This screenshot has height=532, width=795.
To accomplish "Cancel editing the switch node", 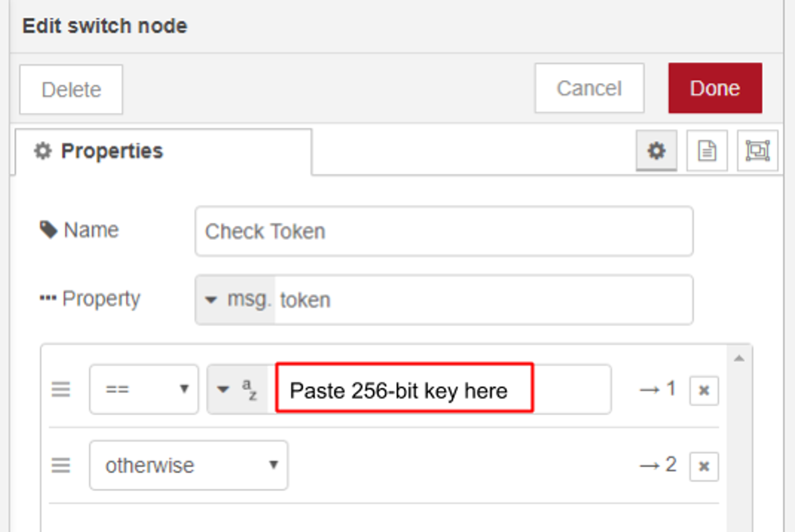I will (589, 88).
